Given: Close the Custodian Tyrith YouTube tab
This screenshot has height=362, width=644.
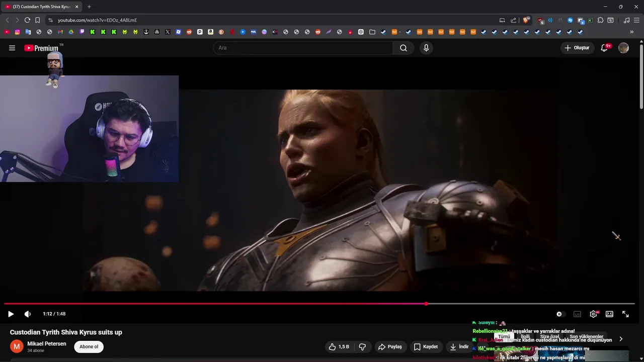Looking at the screenshot, I should tap(76, 7).
